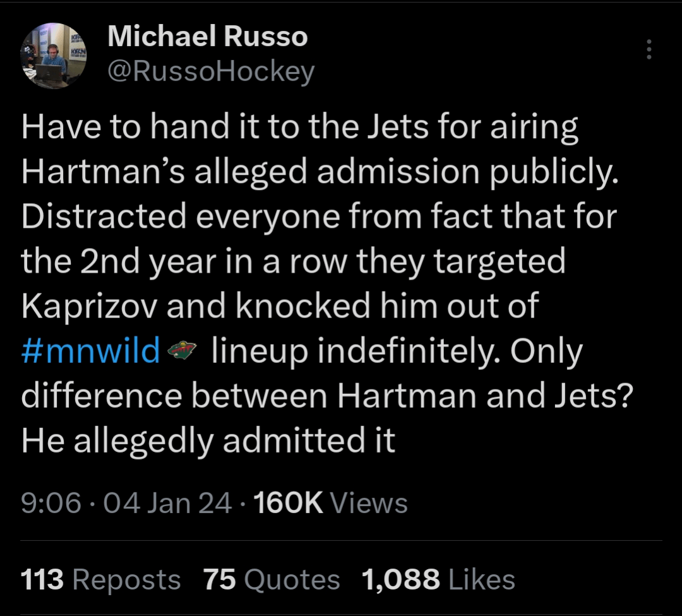
Task: Select the word Hartman's in tweet text
Action: [103, 172]
